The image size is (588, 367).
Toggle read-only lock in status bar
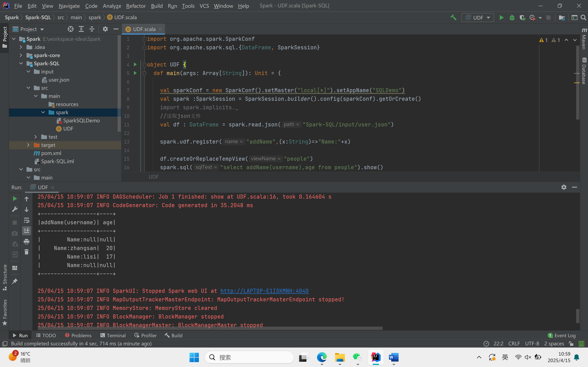(571, 344)
